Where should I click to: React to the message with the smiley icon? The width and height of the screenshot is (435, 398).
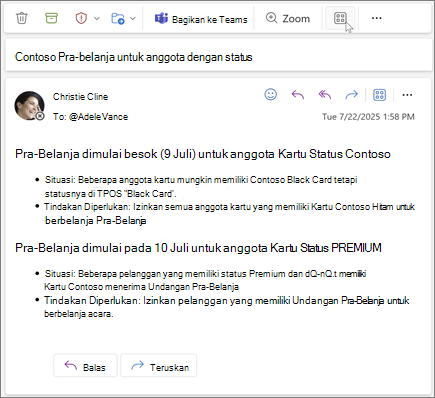(271, 95)
